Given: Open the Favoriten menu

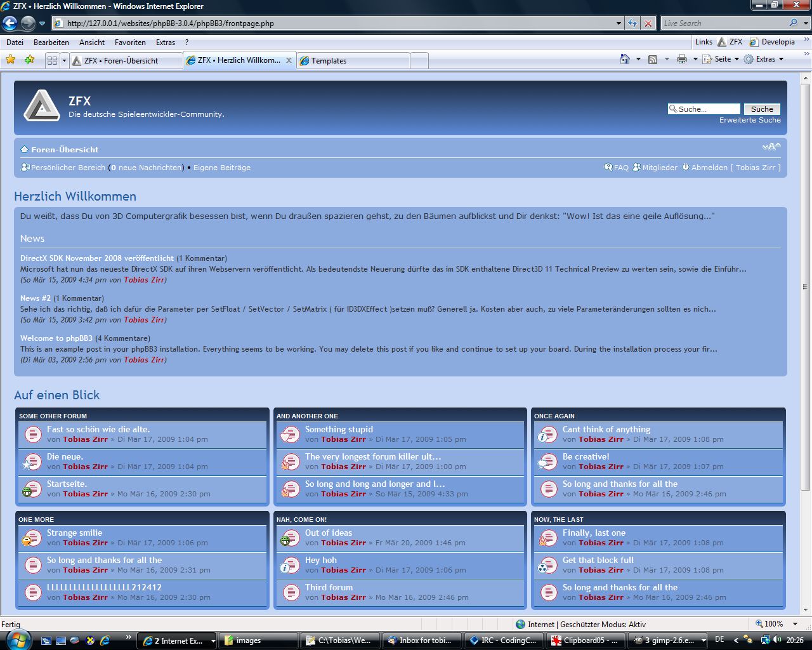Looking at the screenshot, I should [130, 43].
